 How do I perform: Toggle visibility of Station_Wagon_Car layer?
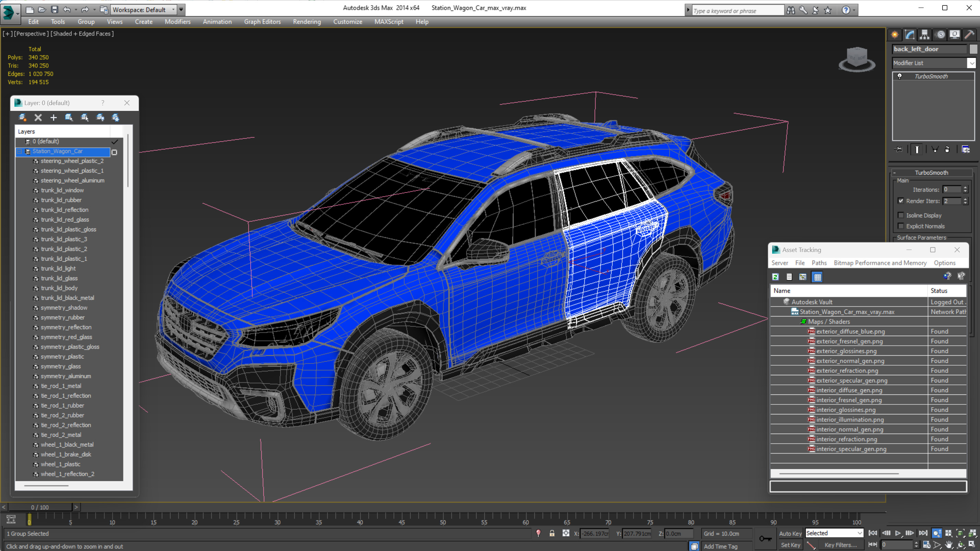coord(114,151)
